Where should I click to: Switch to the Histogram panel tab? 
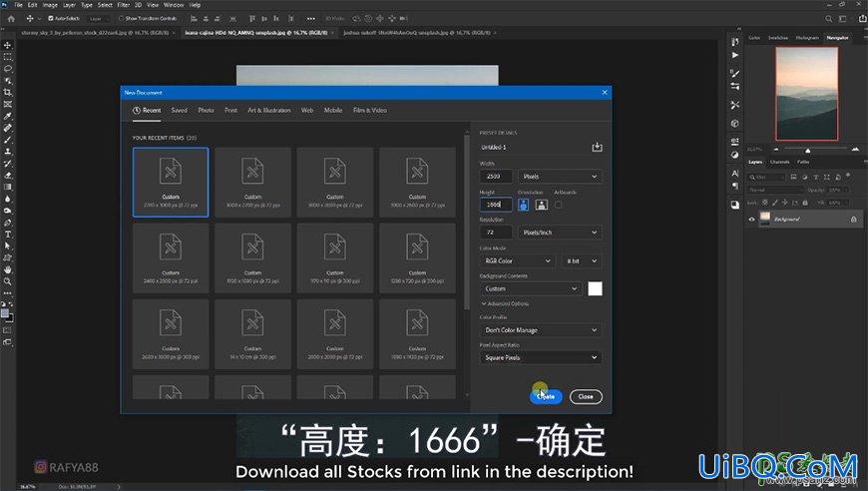coord(806,38)
